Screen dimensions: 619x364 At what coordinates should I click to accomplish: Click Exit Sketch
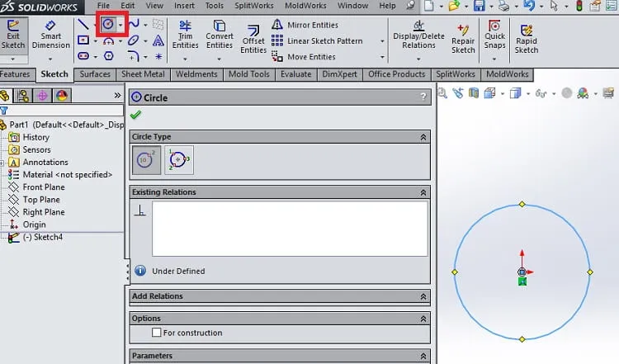point(13,35)
